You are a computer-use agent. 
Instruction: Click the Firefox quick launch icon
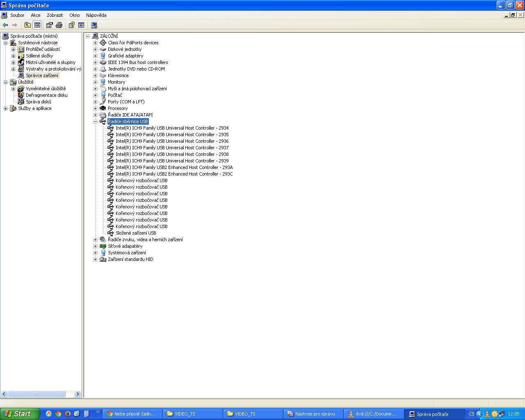tap(68, 414)
